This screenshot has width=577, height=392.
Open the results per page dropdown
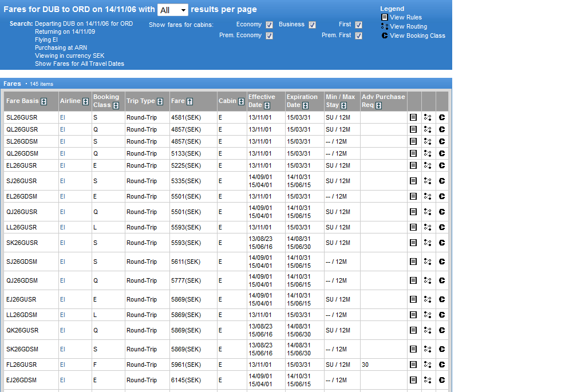point(172,10)
